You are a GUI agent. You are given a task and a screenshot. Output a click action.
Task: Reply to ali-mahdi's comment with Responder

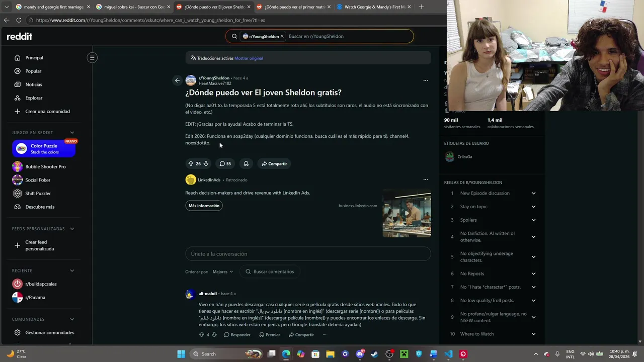point(237,334)
